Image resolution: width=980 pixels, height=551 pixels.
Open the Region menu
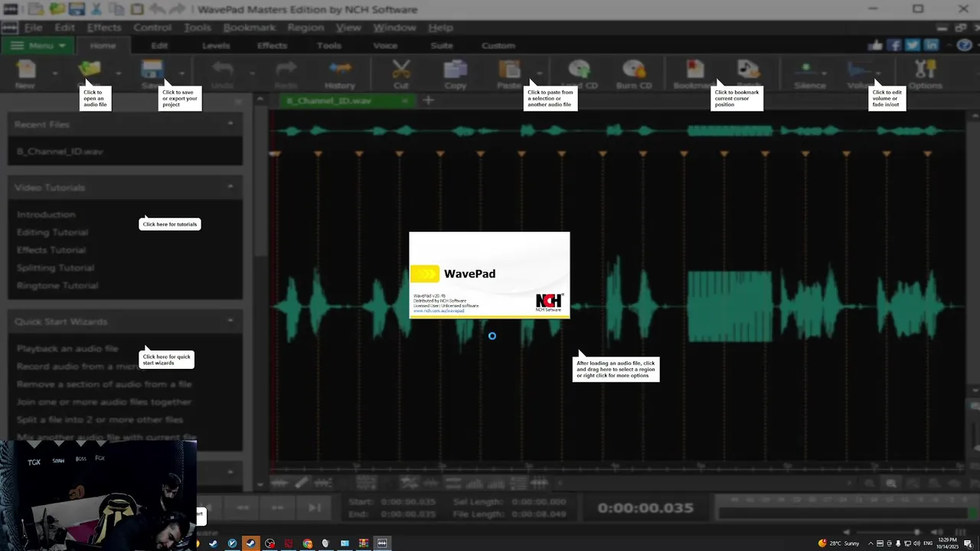coord(305,28)
